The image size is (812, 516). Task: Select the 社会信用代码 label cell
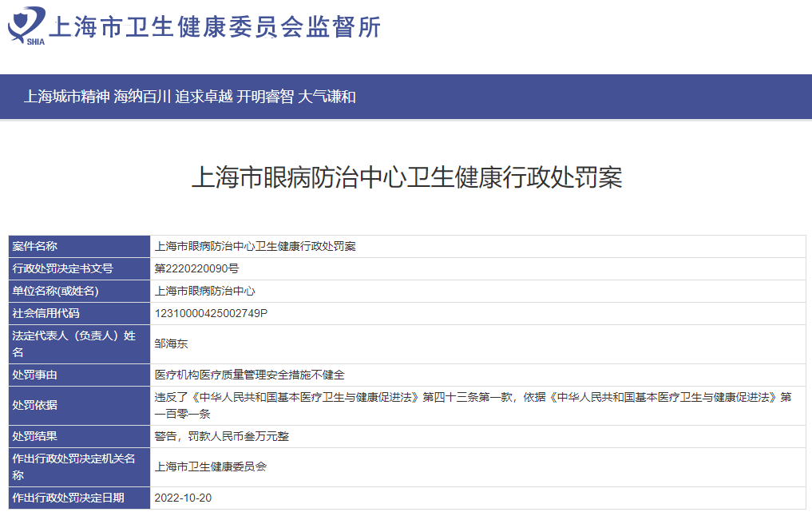[79, 313]
